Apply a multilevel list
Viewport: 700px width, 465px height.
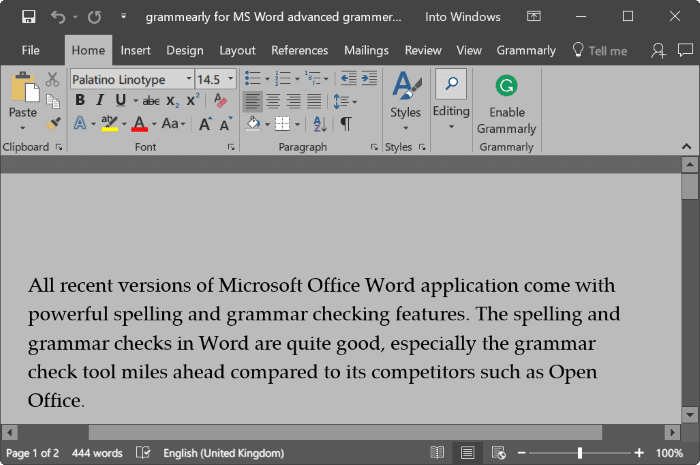[x=312, y=78]
